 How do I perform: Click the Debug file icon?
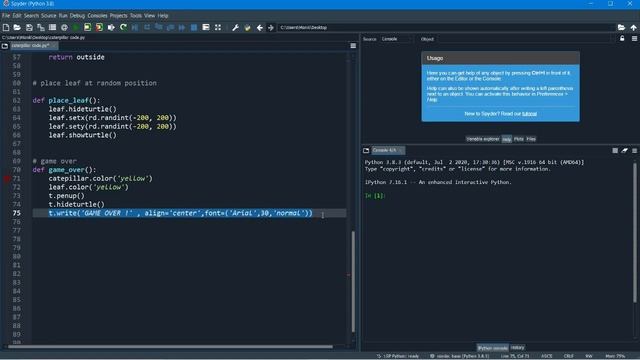135,27
